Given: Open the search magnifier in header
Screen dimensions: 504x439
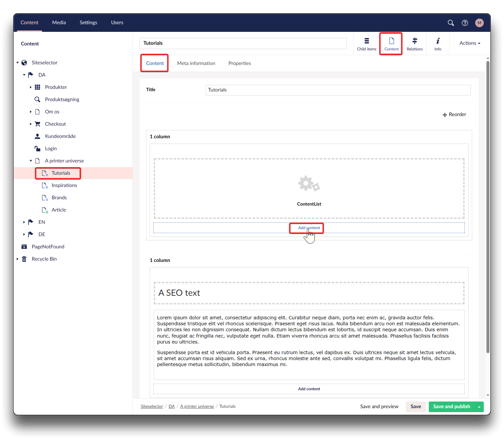Looking at the screenshot, I should pos(451,23).
